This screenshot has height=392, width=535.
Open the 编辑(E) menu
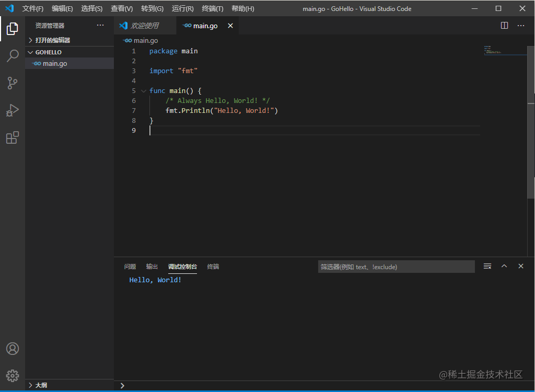62,8
